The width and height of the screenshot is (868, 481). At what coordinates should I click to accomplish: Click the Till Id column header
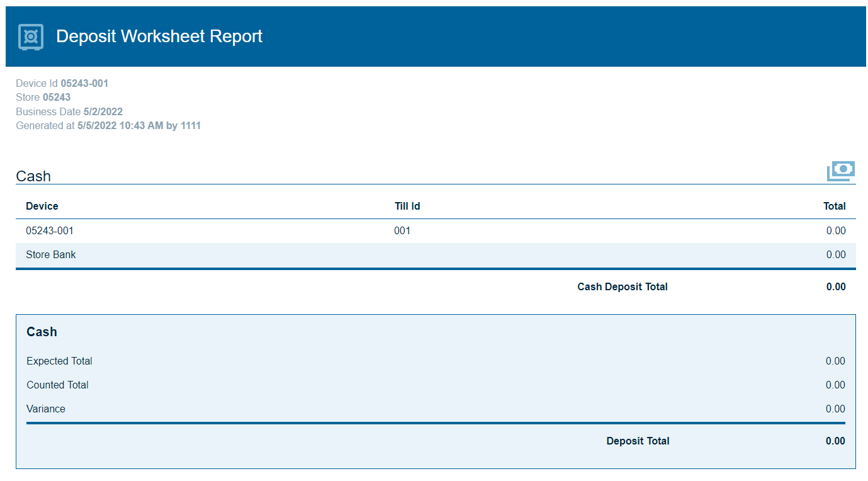click(407, 207)
